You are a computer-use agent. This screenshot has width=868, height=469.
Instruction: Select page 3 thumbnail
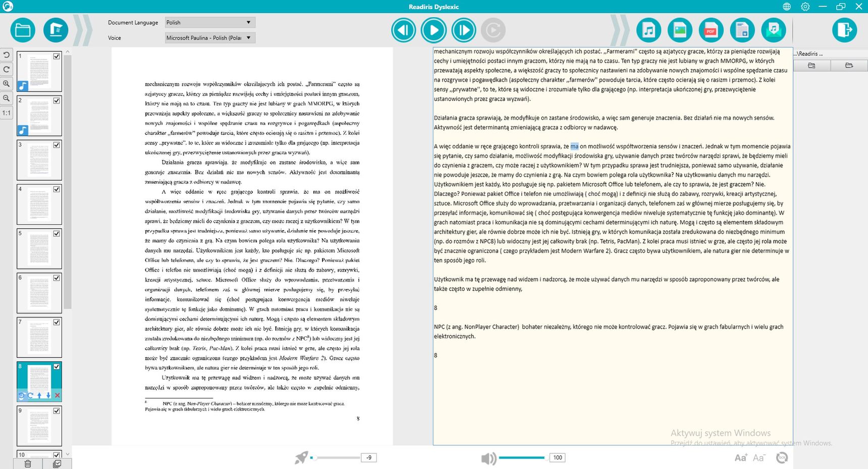(x=39, y=160)
